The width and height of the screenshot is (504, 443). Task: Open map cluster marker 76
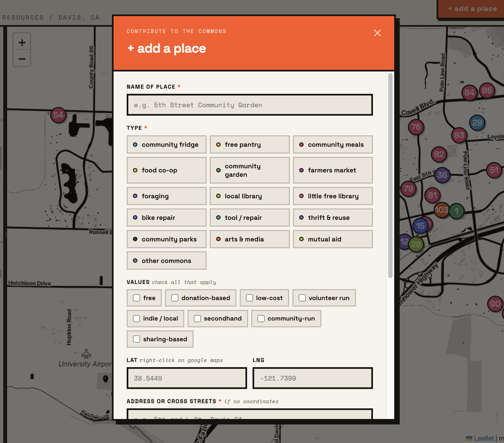(416, 127)
